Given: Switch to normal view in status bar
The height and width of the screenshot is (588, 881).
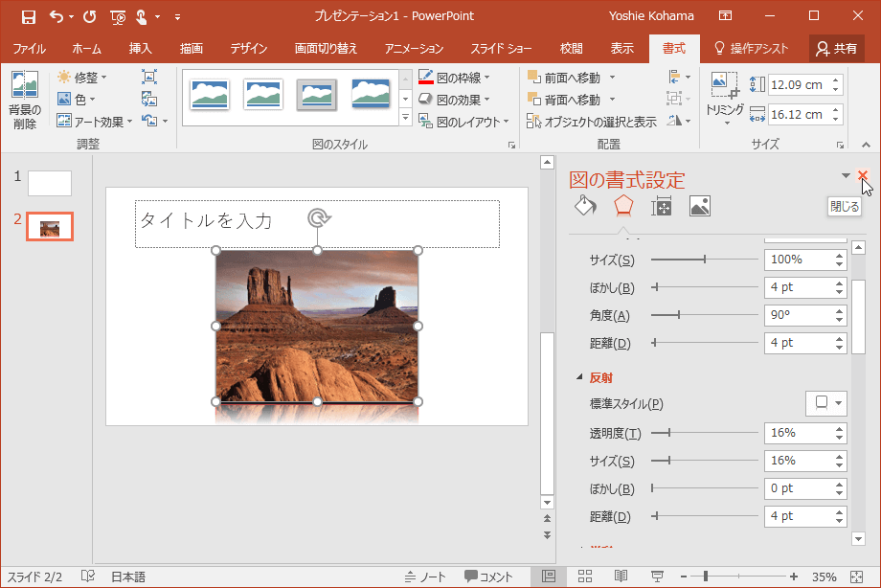Looking at the screenshot, I should 549,577.
